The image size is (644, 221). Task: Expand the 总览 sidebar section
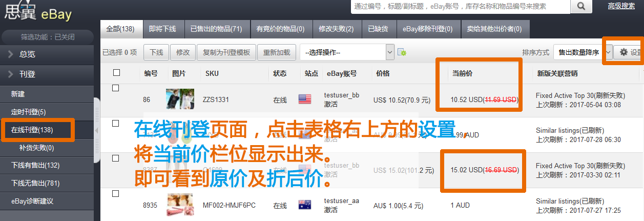click(x=47, y=54)
